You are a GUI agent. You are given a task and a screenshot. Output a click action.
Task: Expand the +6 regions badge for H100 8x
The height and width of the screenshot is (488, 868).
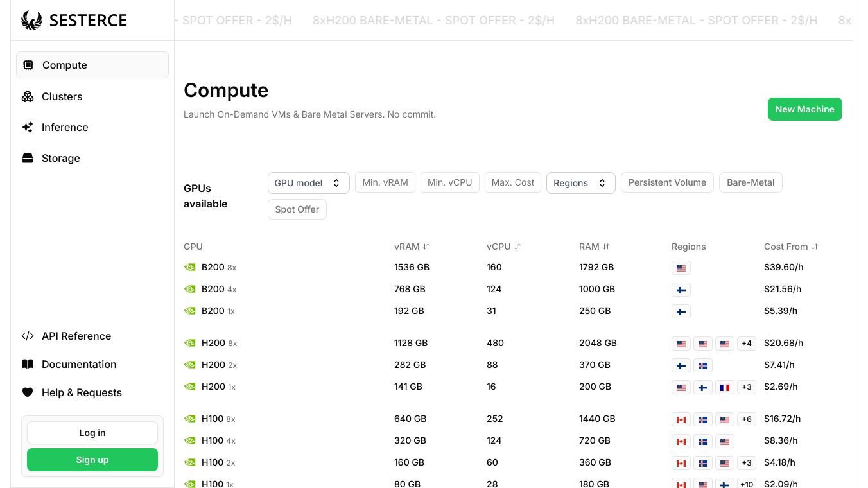point(747,419)
